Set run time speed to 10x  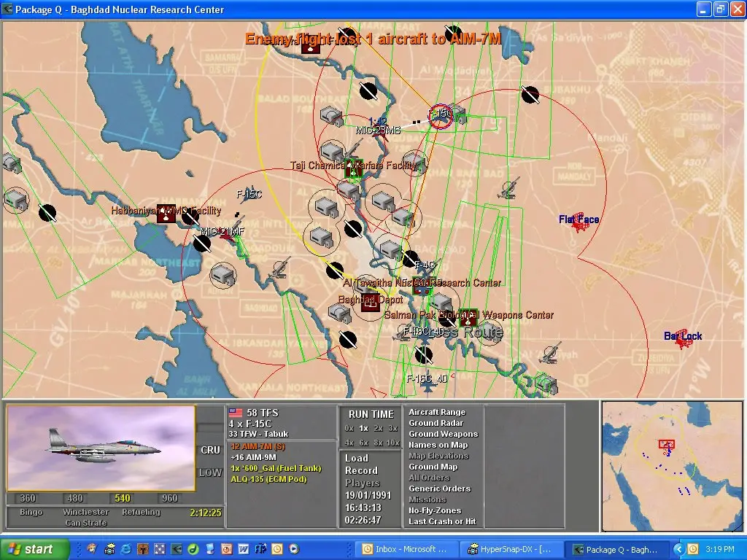point(393,443)
